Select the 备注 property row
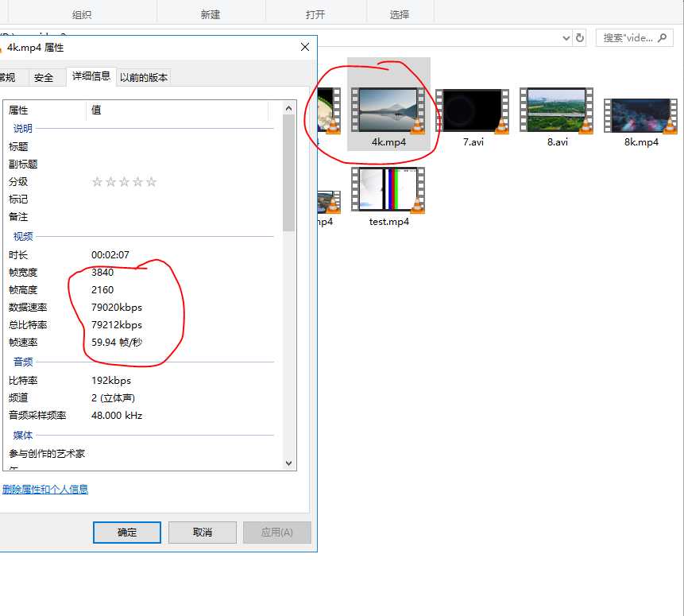 pos(141,216)
